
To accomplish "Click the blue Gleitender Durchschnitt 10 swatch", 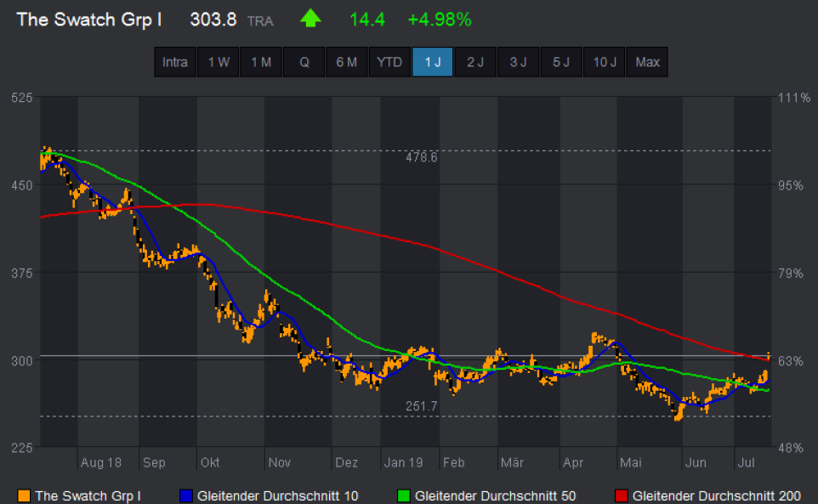I will click(x=185, y=496).
